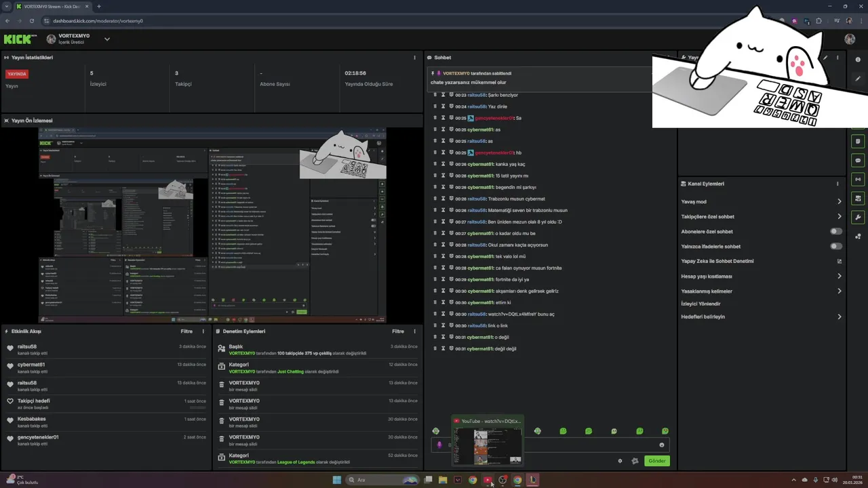Open AI chat moderation external link icon
868x488 pixels.
click(840, 261)
